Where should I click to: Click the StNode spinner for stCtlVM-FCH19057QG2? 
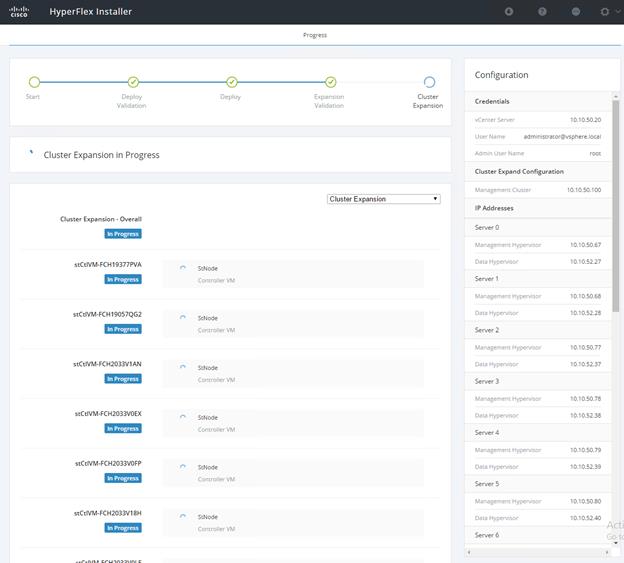click(183, 318)
